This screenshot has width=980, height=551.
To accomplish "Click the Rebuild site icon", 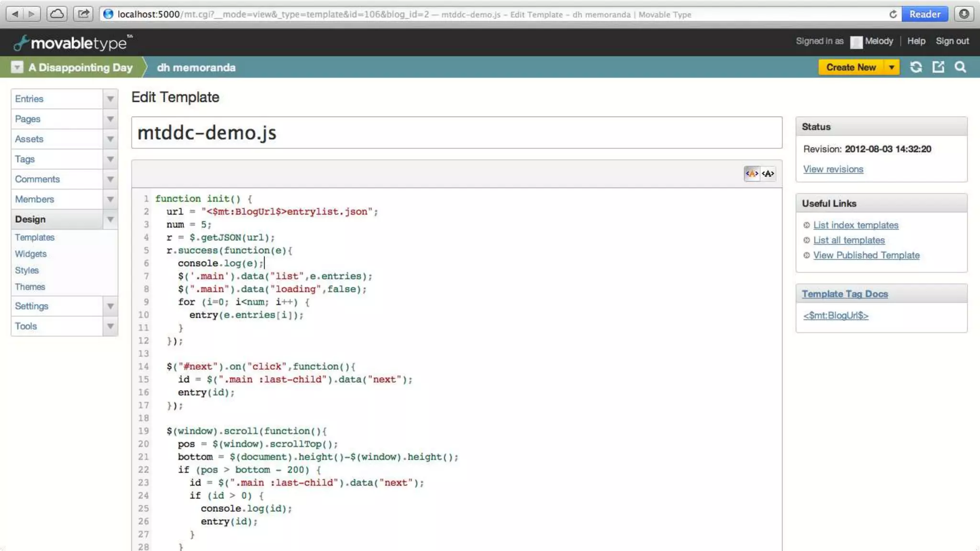I will pos(916,67).
